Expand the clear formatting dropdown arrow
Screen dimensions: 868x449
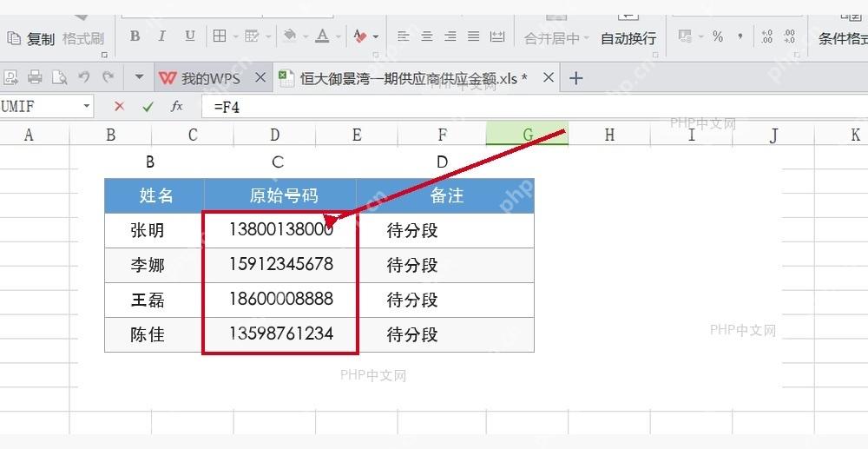click(376, 37)
